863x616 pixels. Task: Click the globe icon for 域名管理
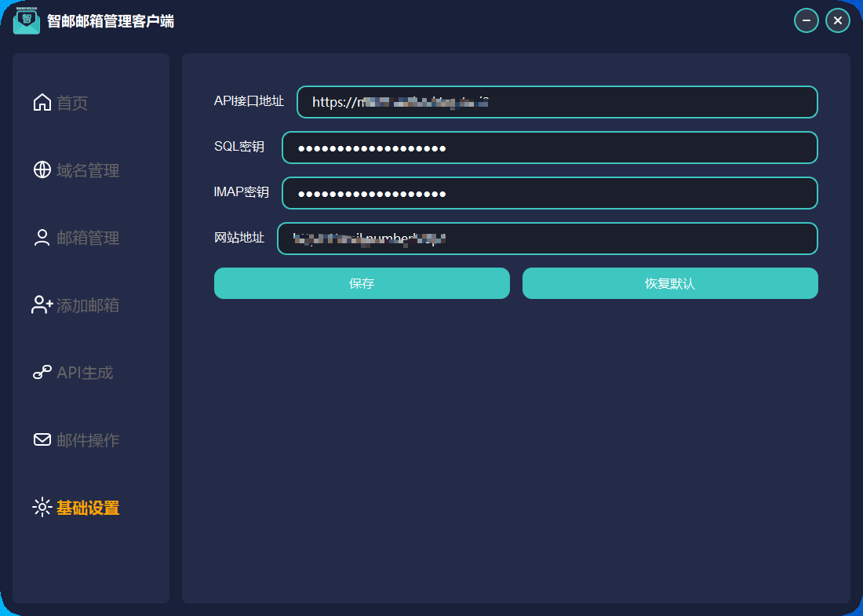[x=42, y=170]
